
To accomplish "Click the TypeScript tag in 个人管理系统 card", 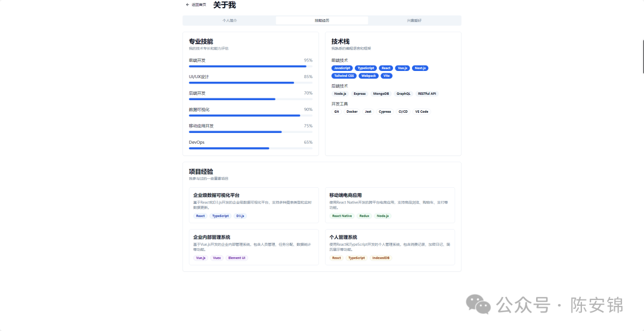I will [357, 258].
